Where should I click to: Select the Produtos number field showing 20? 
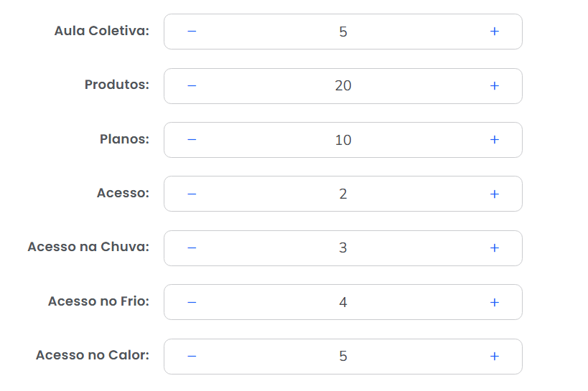click(x=343, y=86)
